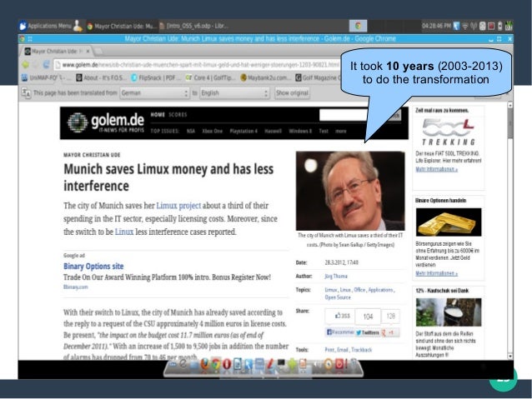Click the Trackback tool link
The image size is (532, 399).
[361, 350]
